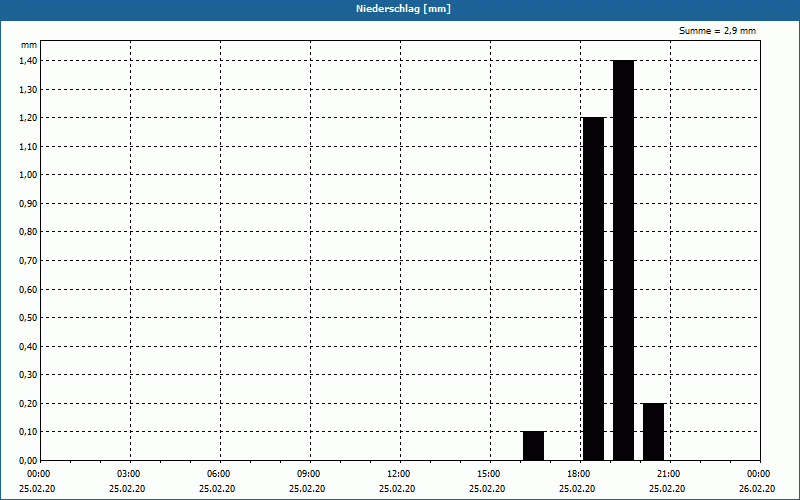800x500 pixels.
Task: Click the '09:00' time label
Action: point(308,474)
